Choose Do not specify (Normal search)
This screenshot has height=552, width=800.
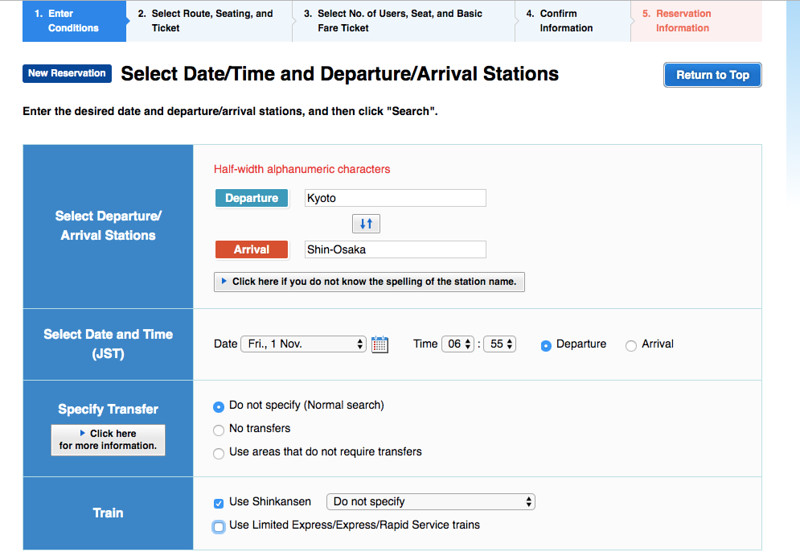coord(218,407)
